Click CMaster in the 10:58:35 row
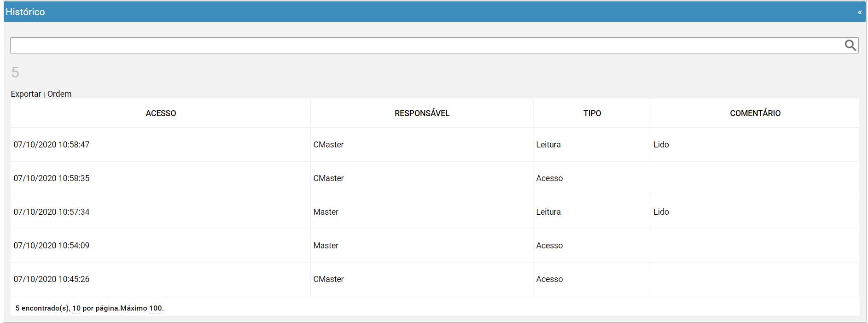This screenshot has width=868, height=323. click(x=328, y=178)
